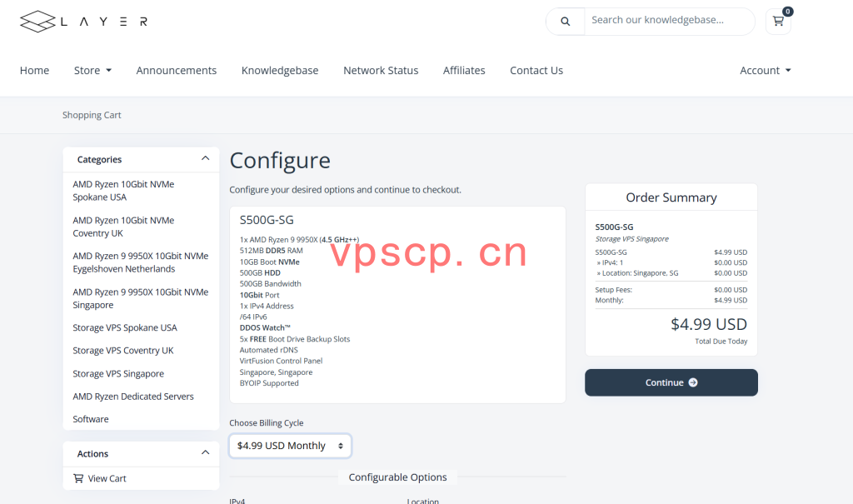The width and height of the screenshot is (853, 504).
Task: Go to the Announcements page
Action: click(x=177, y=70)
